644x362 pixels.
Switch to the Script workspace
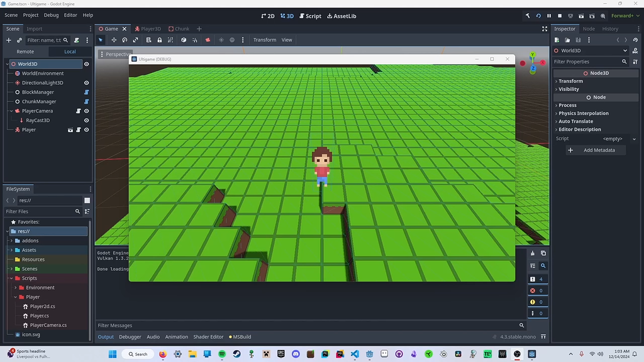click(x=311, y=16)
